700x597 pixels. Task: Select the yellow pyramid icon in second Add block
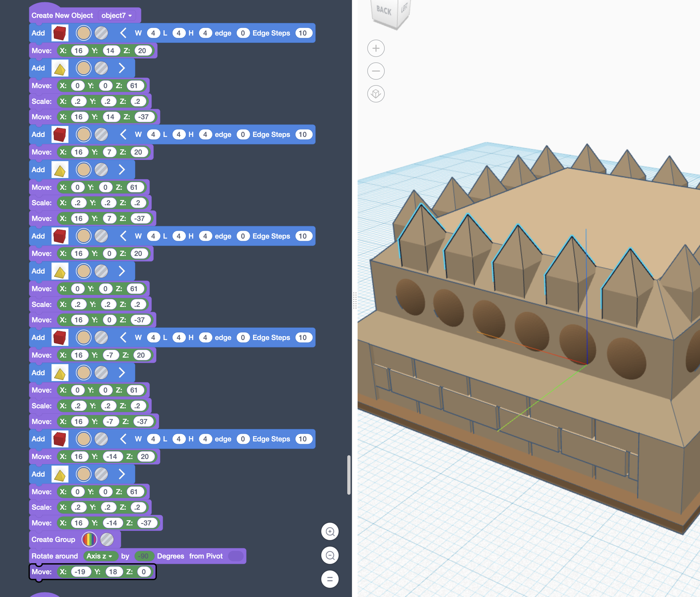coord(60,68)
